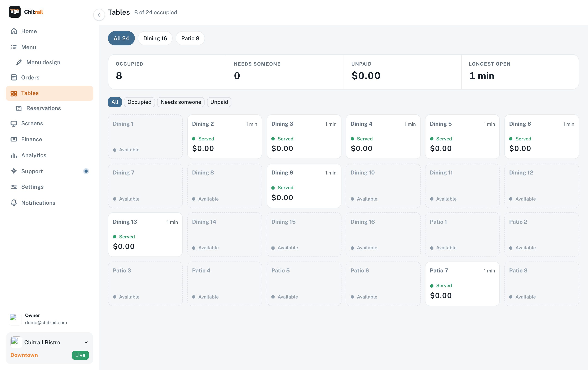Open the Home page link
Viewport: 588px width, 370px height.
50,31
